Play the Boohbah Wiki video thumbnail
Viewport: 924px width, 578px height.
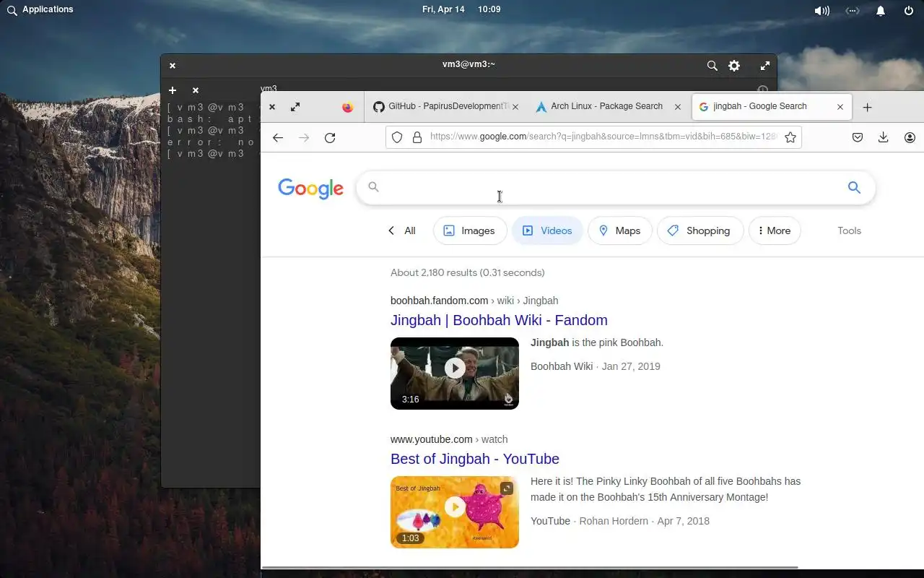coord(455,374)
